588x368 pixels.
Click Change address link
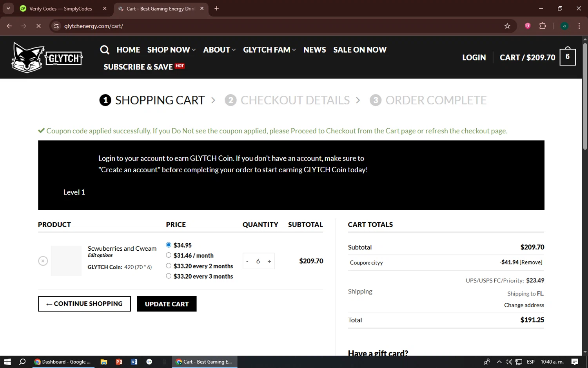tap(524, 305)
